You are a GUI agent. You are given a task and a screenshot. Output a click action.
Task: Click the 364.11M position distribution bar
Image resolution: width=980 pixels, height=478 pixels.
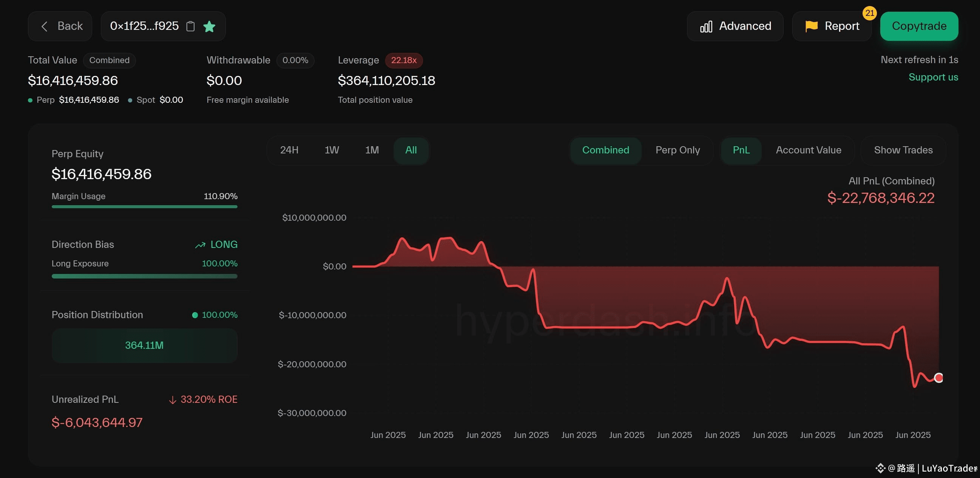click(145, 346)
